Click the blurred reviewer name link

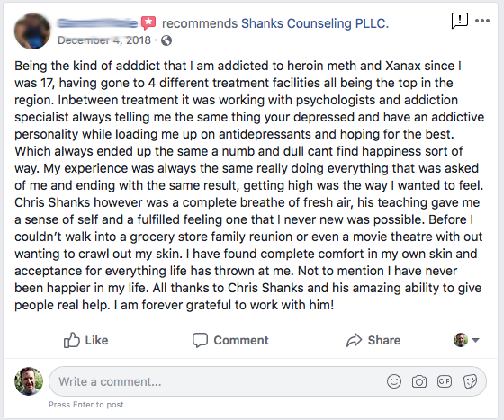tap(97, 23)
